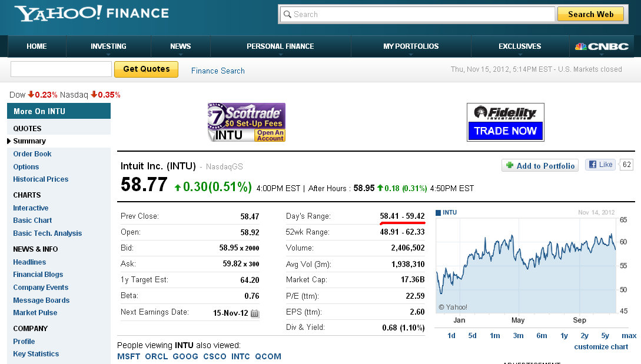Open the Financial Blogs link
Viewport: 641px width, 364px height.
[x=38, y=275]
